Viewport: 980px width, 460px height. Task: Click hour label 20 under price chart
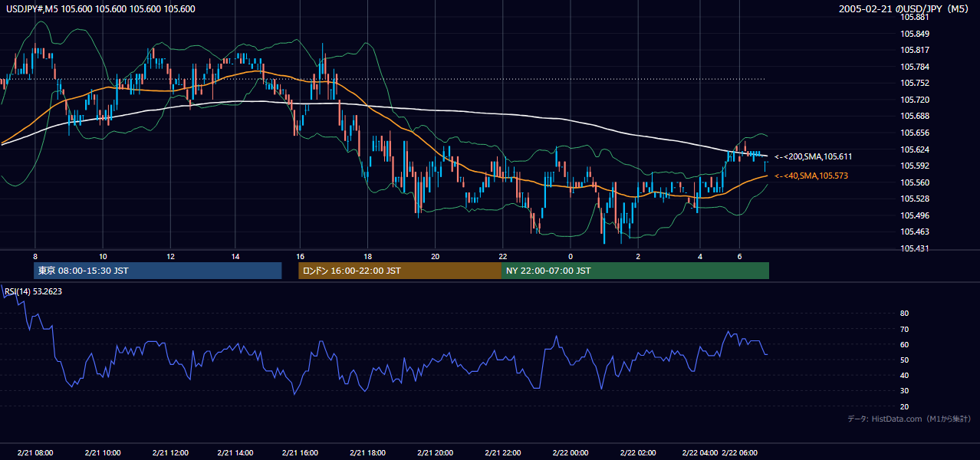coord(435,256)
